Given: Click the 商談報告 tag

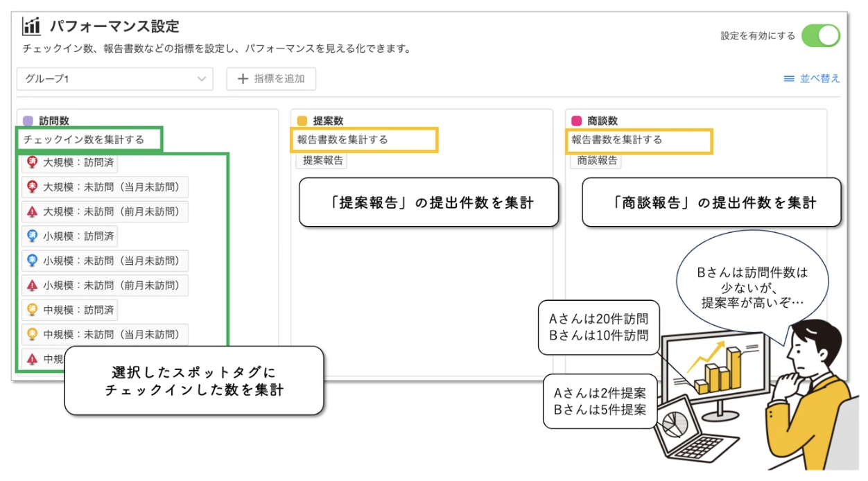Looking at the screenshot, I should point(596,160).
